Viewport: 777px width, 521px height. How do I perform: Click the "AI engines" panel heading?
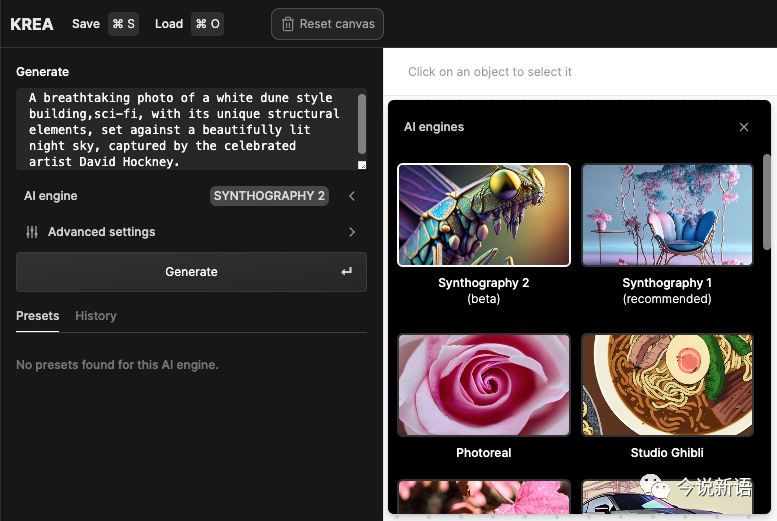[x=434, y=127]
